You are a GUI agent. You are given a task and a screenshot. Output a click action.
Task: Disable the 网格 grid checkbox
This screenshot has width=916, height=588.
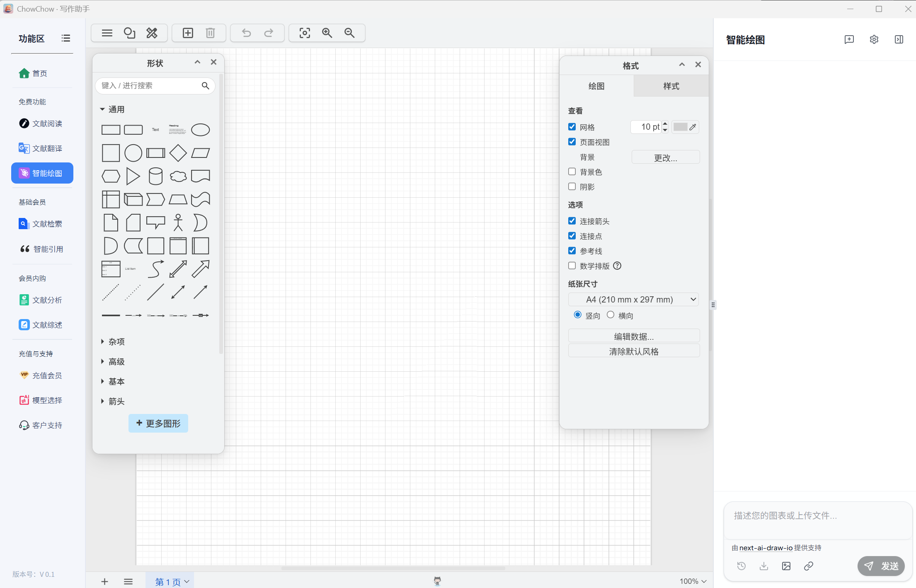572,127
